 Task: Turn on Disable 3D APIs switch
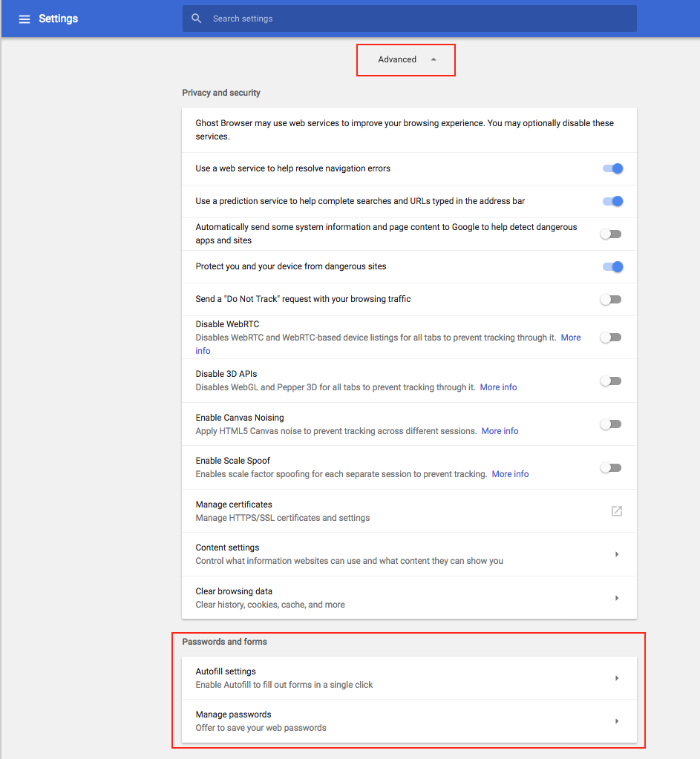611,381
